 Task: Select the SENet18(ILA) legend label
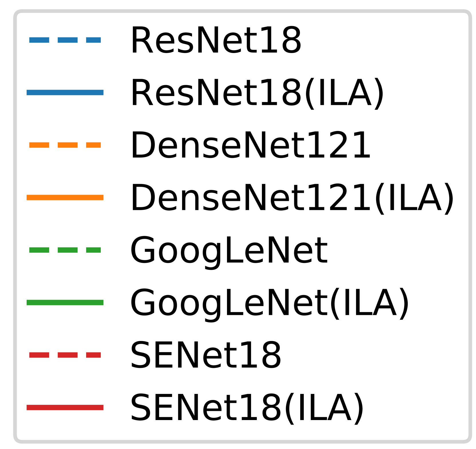[247, 408]
